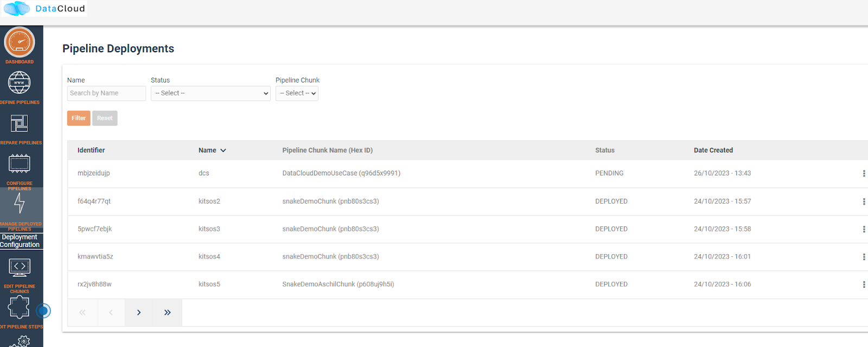Click the name cell kitsos4
The width and height of the screenshot is (868, 347).
pyautogui.click(x=209, y=256)
